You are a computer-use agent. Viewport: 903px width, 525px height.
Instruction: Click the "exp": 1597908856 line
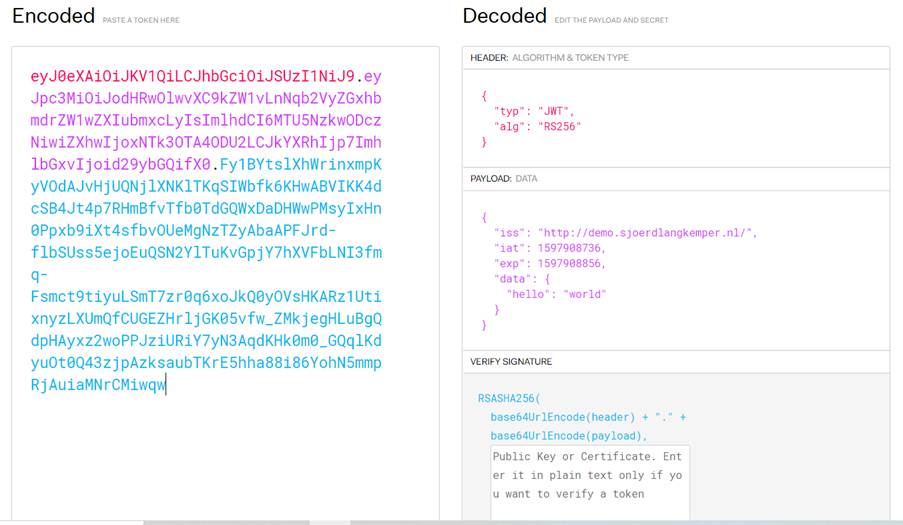pos(549,264)
